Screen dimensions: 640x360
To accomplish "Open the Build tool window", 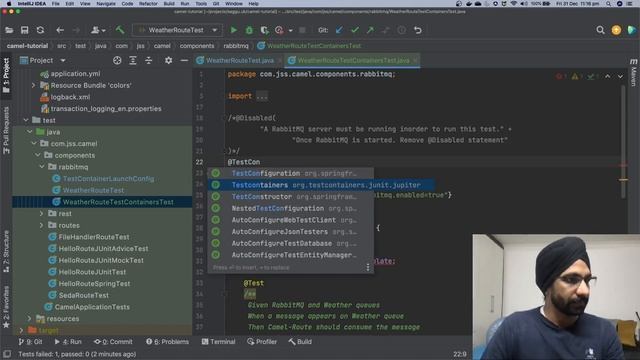I will 300,342.
